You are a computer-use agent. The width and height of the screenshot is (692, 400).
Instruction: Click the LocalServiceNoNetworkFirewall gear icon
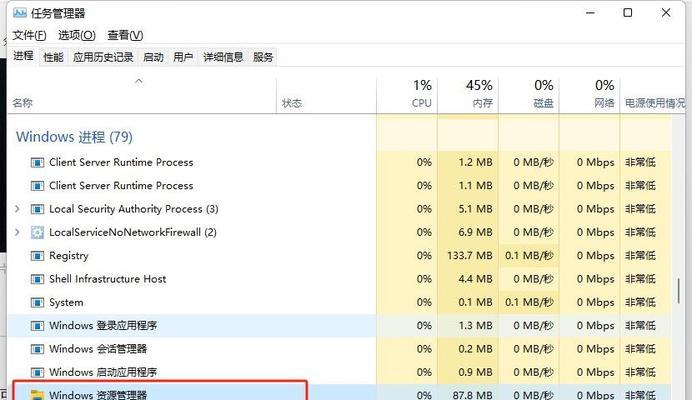click(x=37, y=233)
